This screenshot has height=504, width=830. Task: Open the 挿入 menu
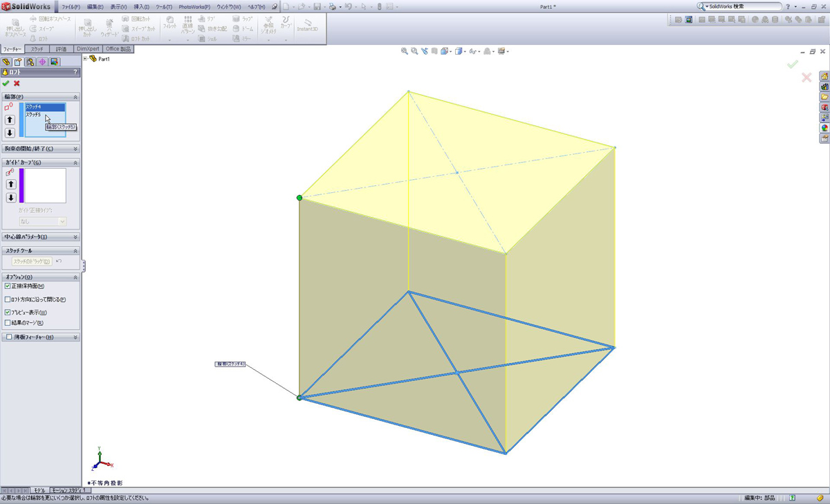point(141,7)
